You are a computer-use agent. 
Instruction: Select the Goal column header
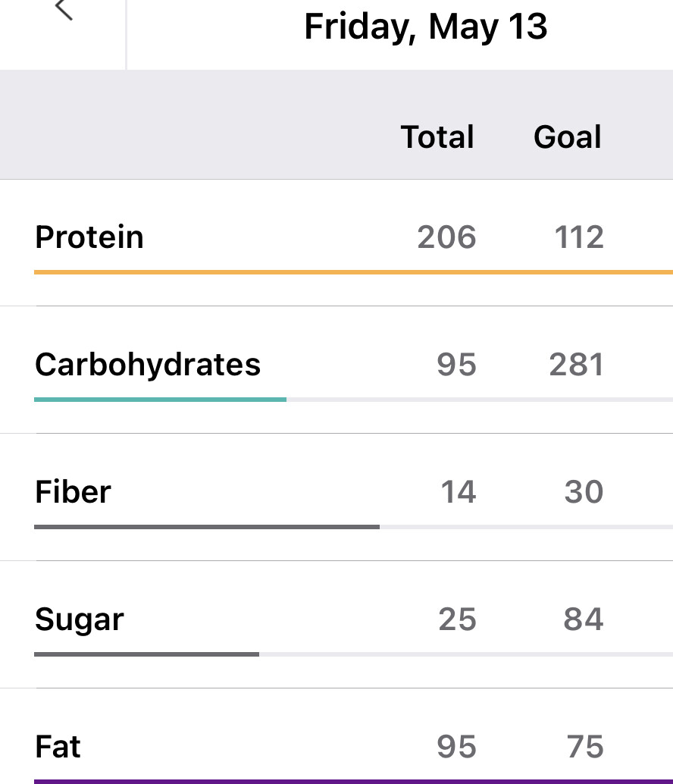point(568,137)
